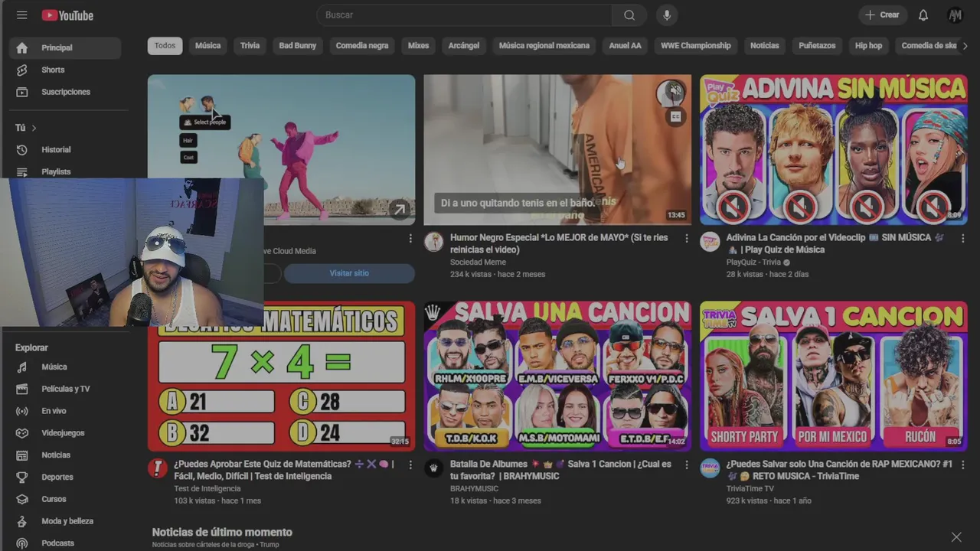Image resolution: width=980 pixels, height=551 pixels.
Task: Open options menu for RAP MEXICANO video
Action: click(x=963, y=465)
